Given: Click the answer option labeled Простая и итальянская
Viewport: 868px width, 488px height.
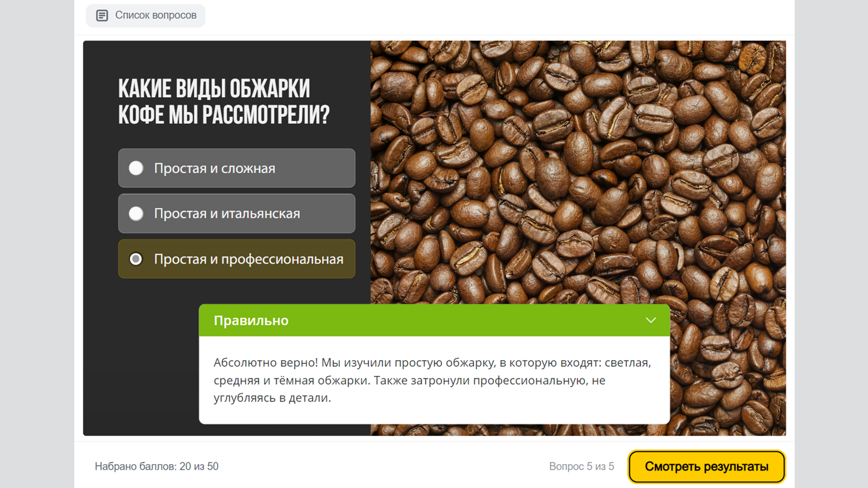Looking at the screenshot, I should coord(237,213).
